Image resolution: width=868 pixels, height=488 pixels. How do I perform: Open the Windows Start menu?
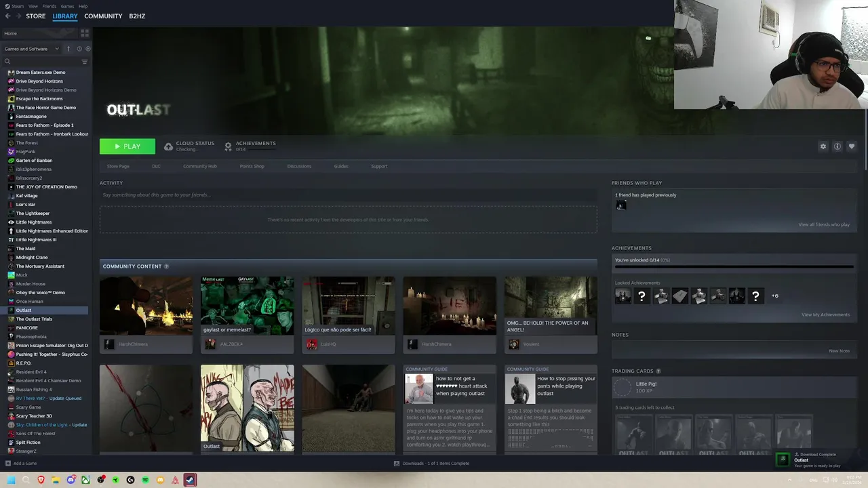point(11,480)
